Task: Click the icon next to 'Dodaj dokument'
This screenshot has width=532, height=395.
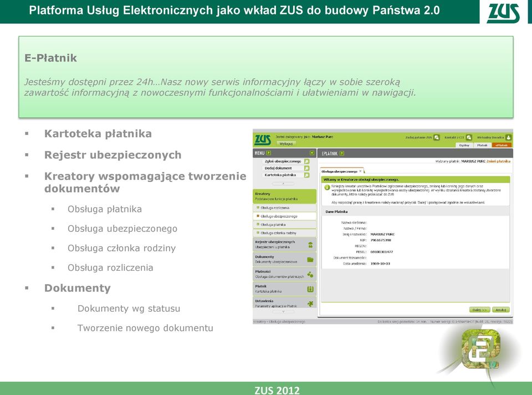Action: 306,168
